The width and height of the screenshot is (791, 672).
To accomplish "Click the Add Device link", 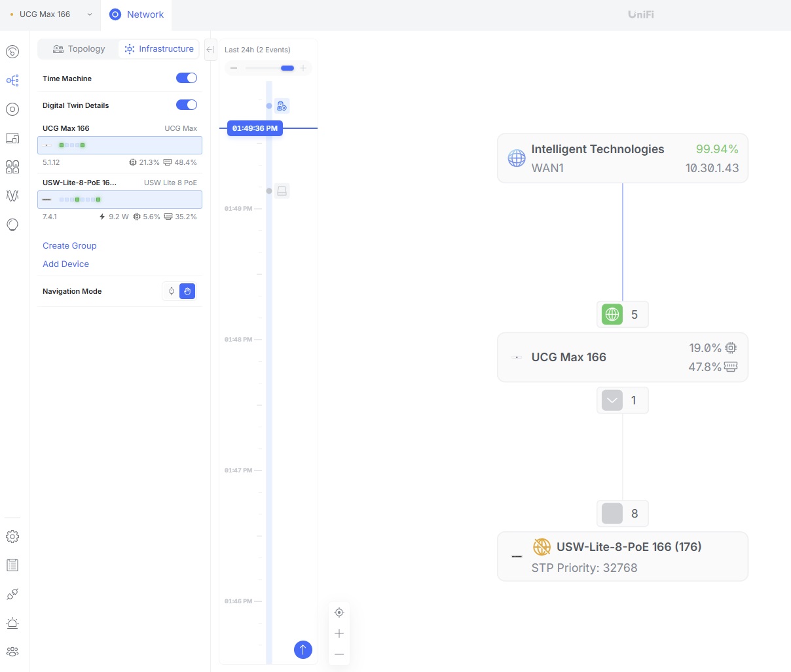I will 65,264.
